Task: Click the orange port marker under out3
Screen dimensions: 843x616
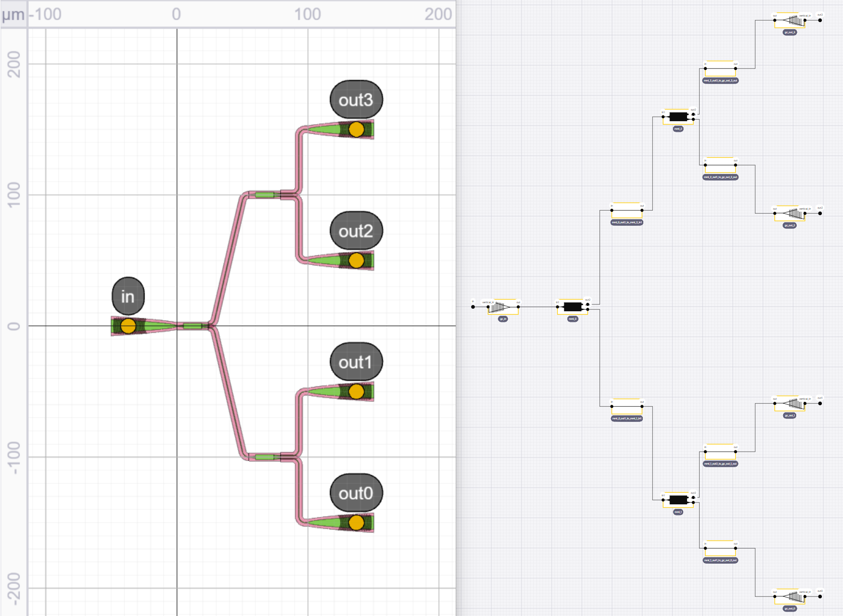Action: click(356, 129)
